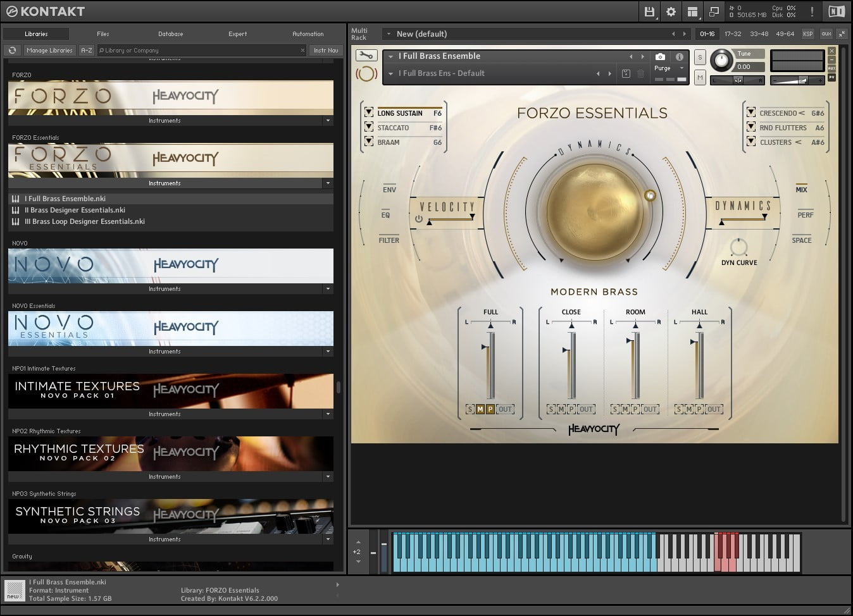This screenshot has height=616, width=853.
Task: Click the Native Instruments NI logo
Action: [836, 11]
